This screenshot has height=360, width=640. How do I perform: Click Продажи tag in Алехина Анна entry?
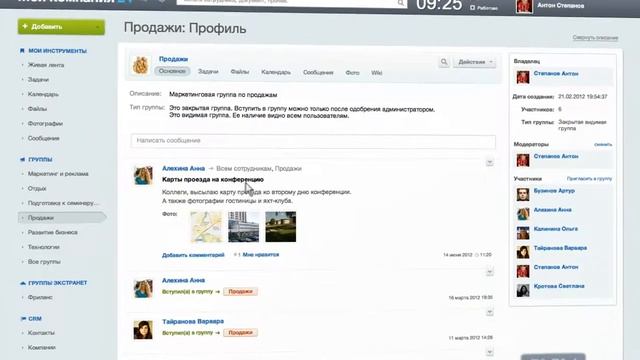click(240, 291)
